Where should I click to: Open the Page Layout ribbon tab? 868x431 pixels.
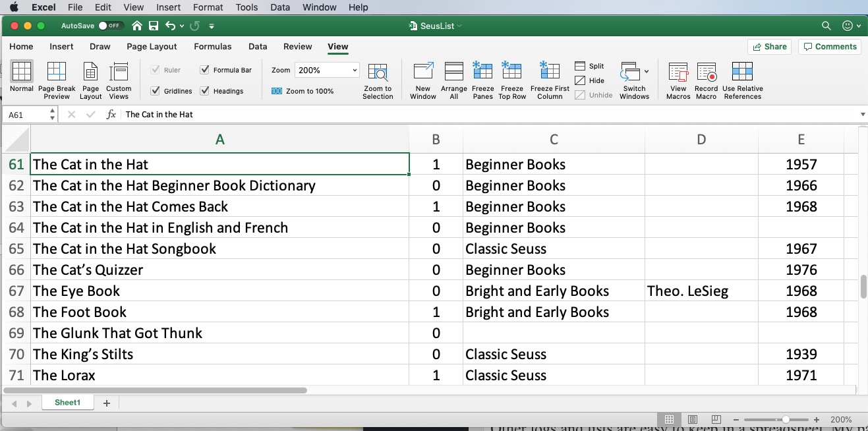coord(152,46)
